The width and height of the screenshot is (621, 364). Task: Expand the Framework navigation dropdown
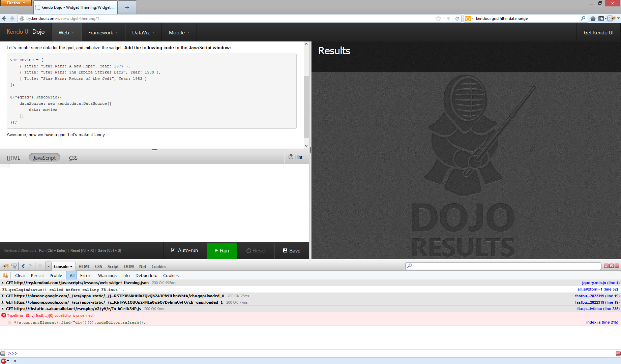click(x=103, y=33)
